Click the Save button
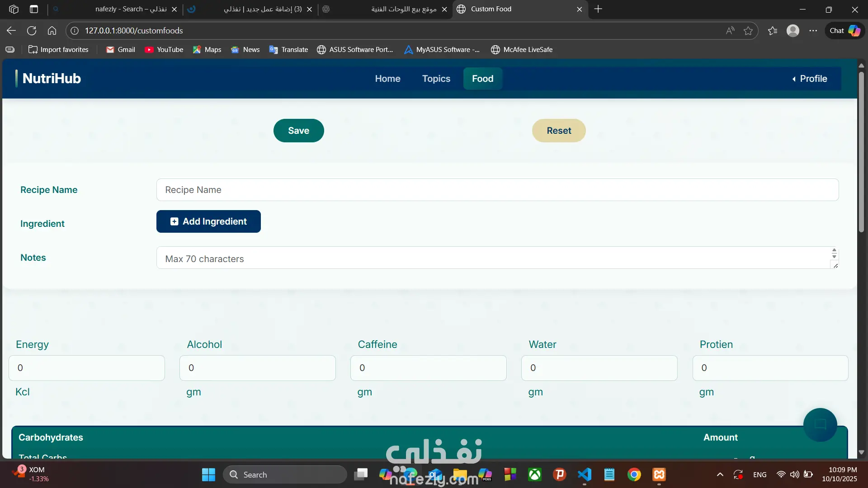Image resolution: width=868 pixels, height=488 pixels. coord(298,131)
